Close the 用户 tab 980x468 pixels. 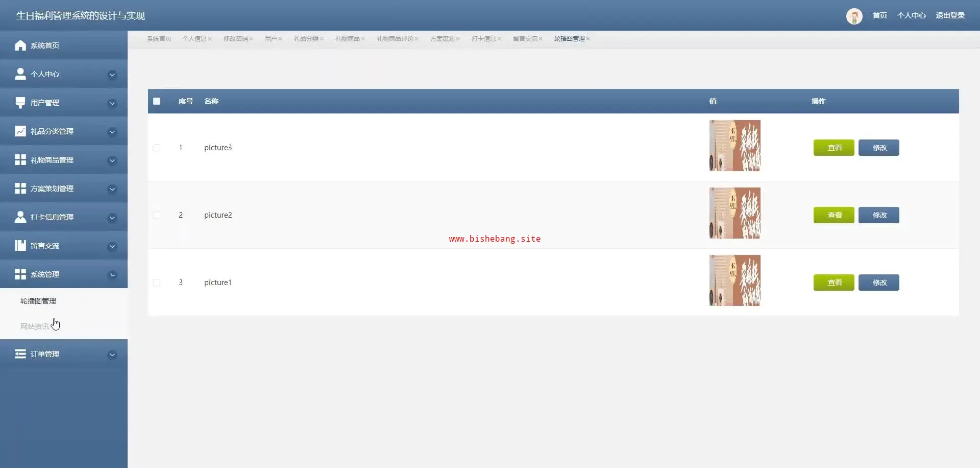[x=280, y=39]
